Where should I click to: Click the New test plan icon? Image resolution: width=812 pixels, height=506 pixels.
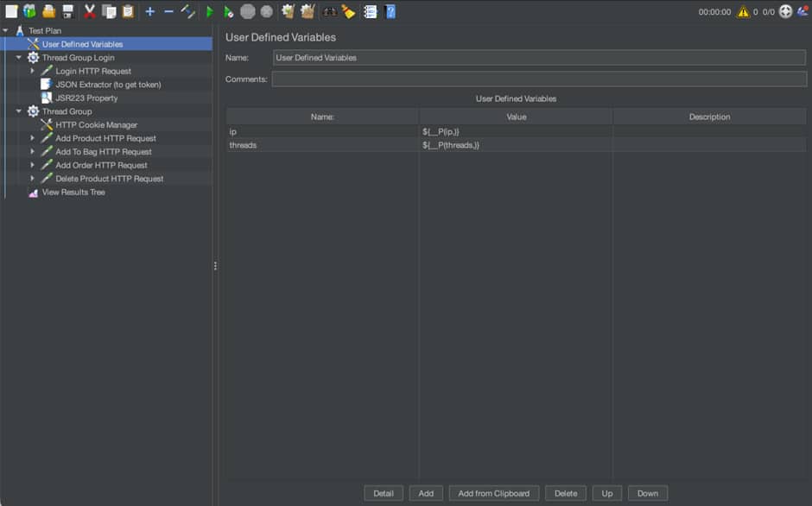tap(11, 11)
